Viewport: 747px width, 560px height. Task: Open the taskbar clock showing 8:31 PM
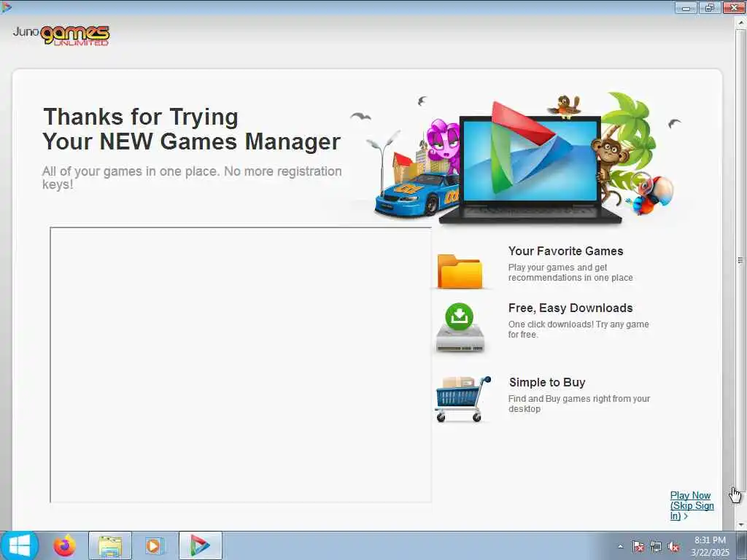[710, 546]
